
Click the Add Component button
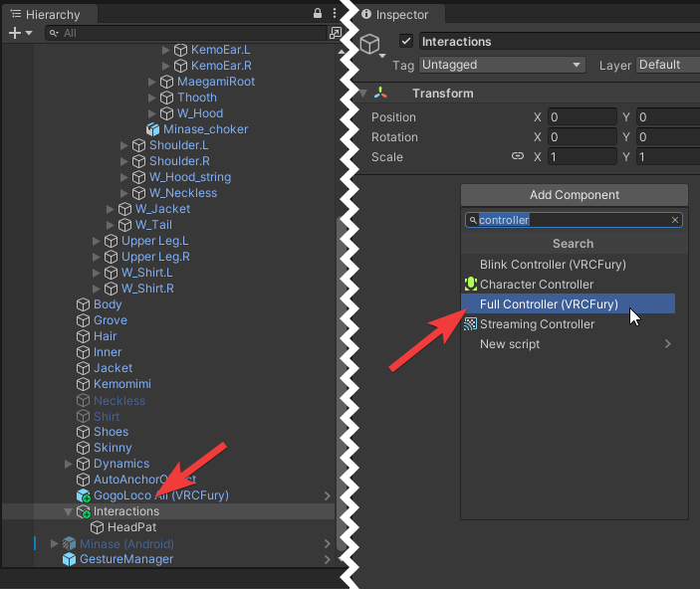tap(575, 195)
